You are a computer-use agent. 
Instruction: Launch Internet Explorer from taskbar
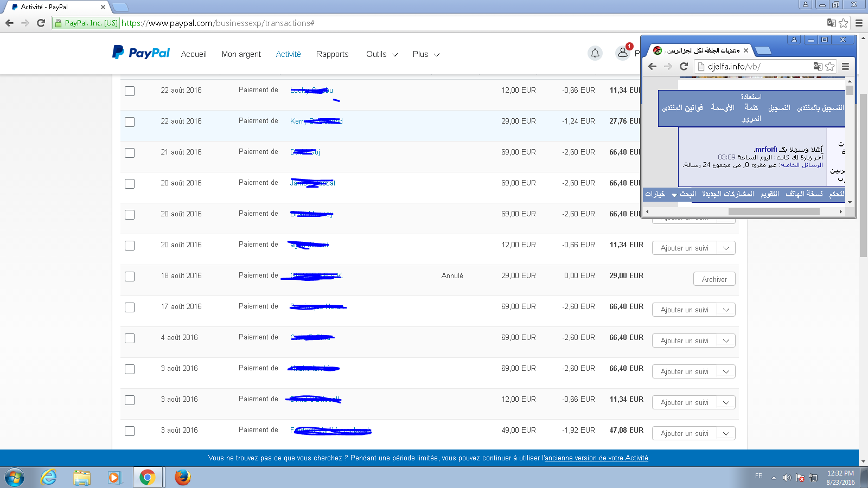[49, 478]
